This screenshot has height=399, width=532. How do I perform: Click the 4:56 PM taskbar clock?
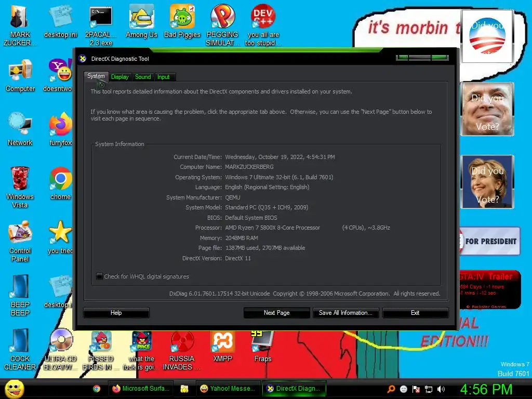pos(486,389)
